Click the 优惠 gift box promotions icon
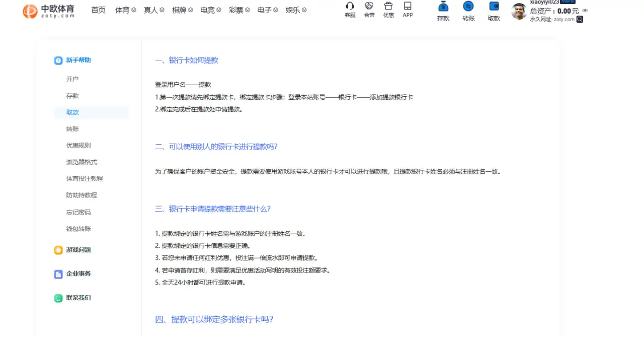Image resolution: width=644 pixels, height=337 pixels. coord(388,8)
